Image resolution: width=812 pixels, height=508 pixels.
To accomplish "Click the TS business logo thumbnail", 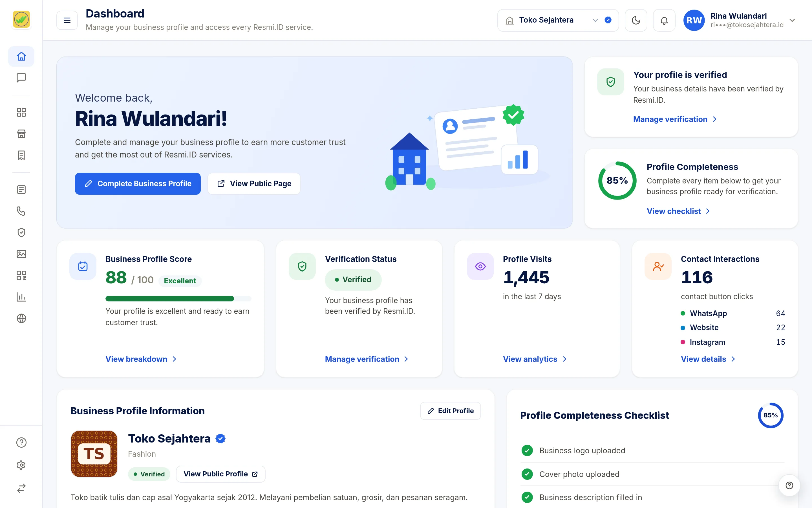I will (x=94, y=454).
